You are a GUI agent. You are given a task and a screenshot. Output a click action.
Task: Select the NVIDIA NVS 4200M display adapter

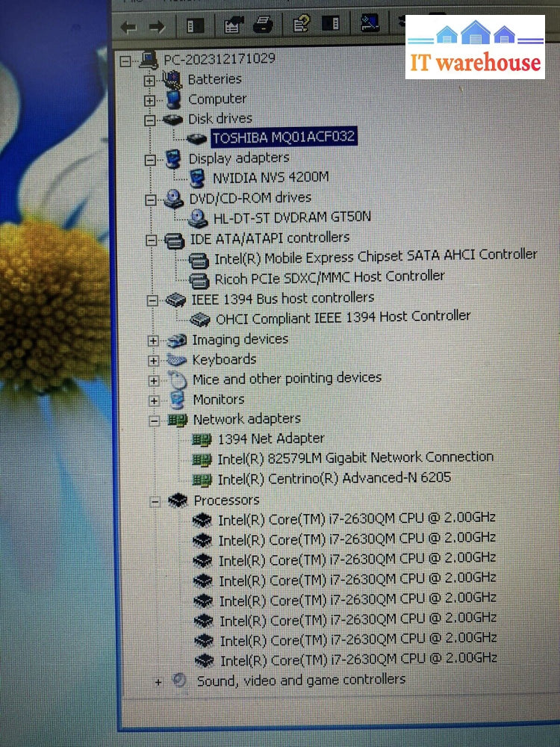[x=270, y=178]
